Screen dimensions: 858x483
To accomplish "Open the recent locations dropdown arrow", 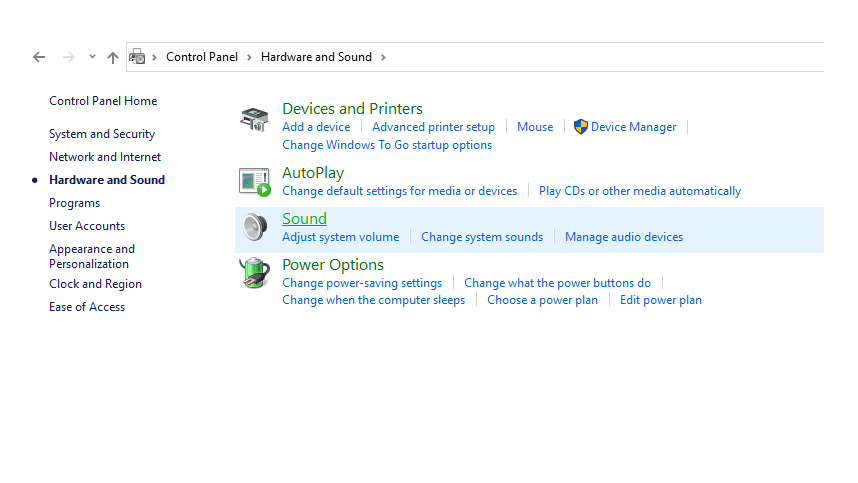I will coord(92,57).
